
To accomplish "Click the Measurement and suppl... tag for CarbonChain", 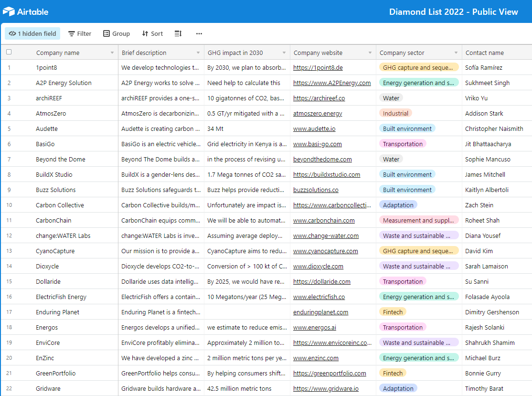I will click(x=419, y=220).
